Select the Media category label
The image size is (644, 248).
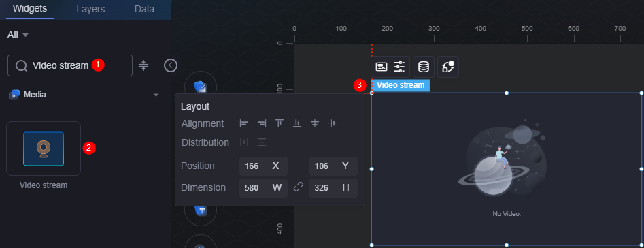35,95
